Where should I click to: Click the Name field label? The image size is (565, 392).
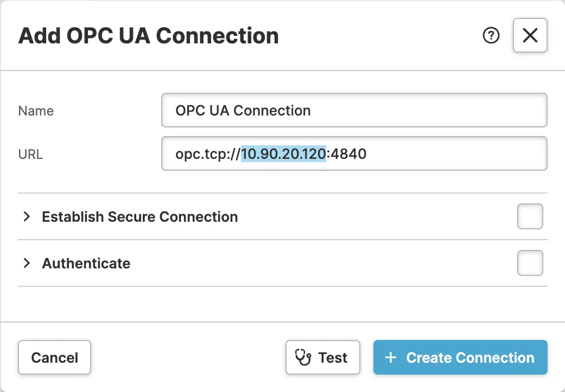36,111
